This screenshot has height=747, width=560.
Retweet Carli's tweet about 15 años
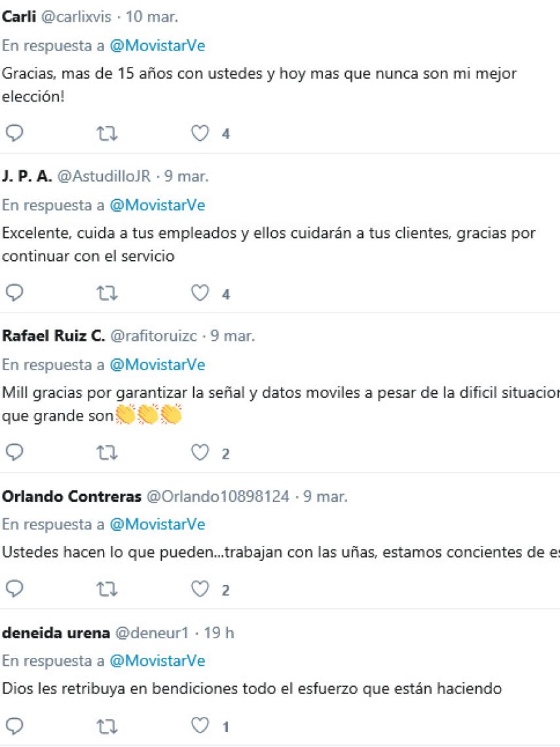point(107,134)
